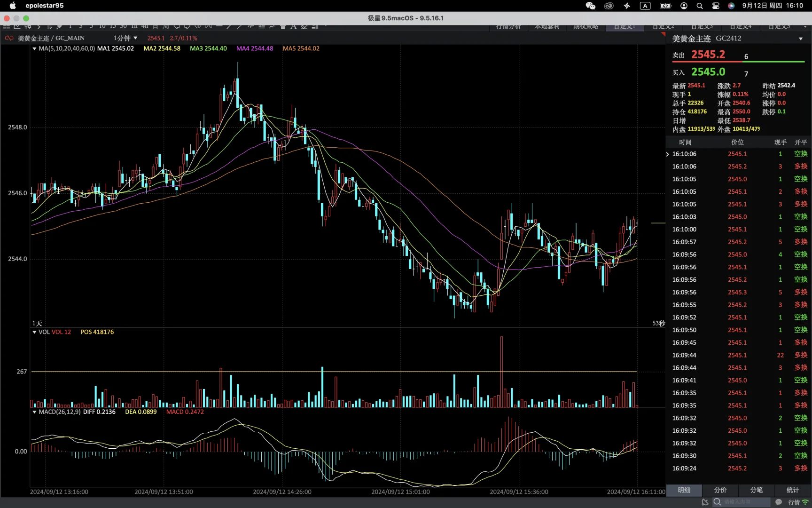Open the epolestar95 application menu

(45, 6)
